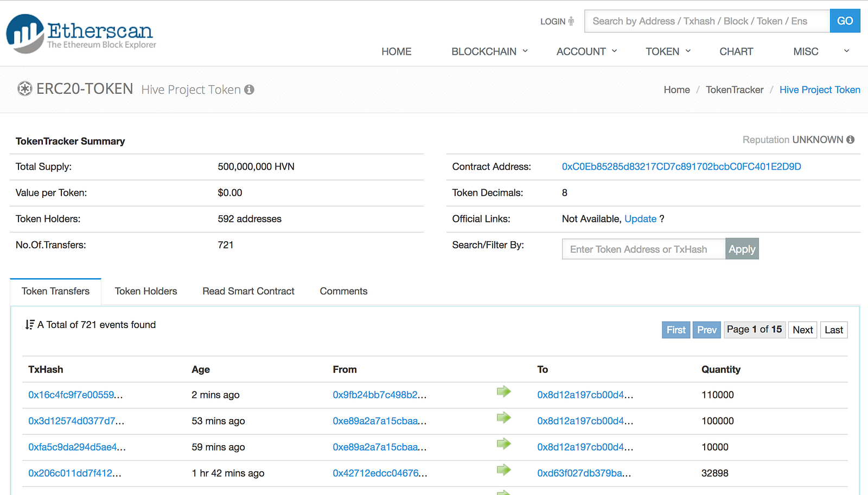Click green arrow in 110000 transfer row

[x=504, y=391]
